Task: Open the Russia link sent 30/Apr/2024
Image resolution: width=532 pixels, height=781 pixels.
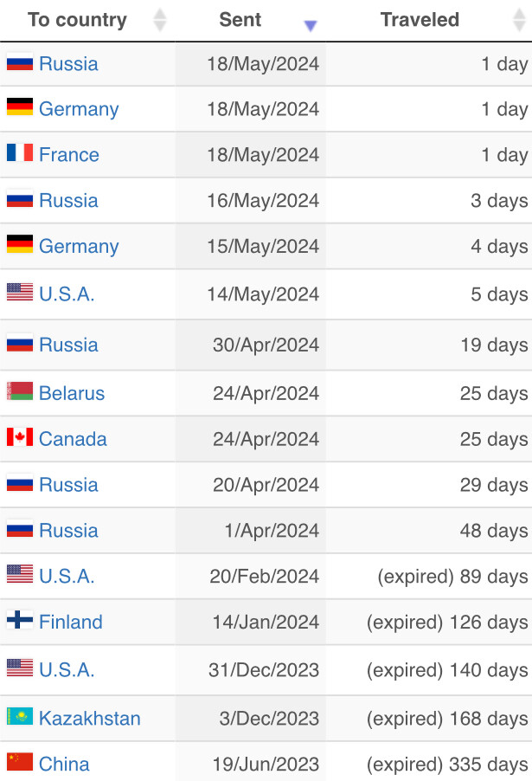Action: pos(68,345)
